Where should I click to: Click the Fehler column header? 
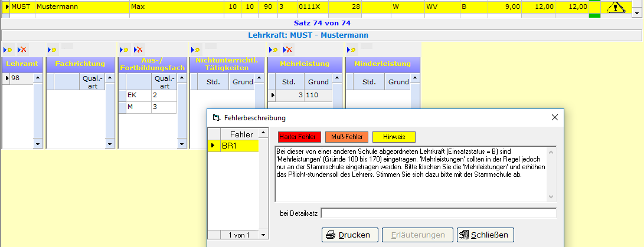pos(240,134)
